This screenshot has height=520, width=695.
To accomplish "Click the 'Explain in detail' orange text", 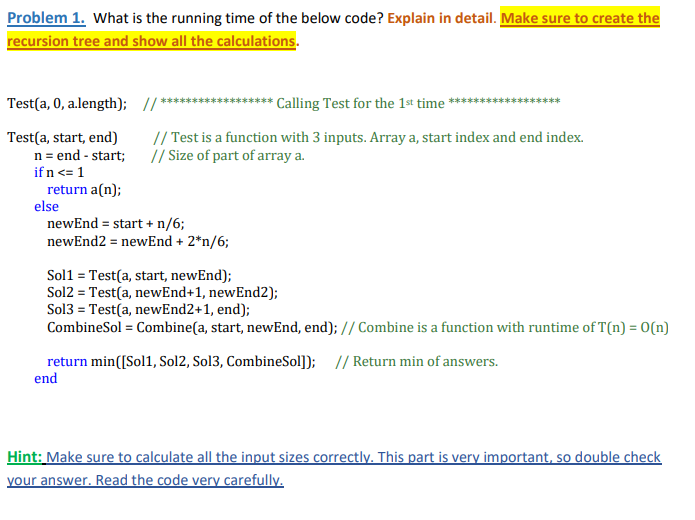I will coord(440,18).
